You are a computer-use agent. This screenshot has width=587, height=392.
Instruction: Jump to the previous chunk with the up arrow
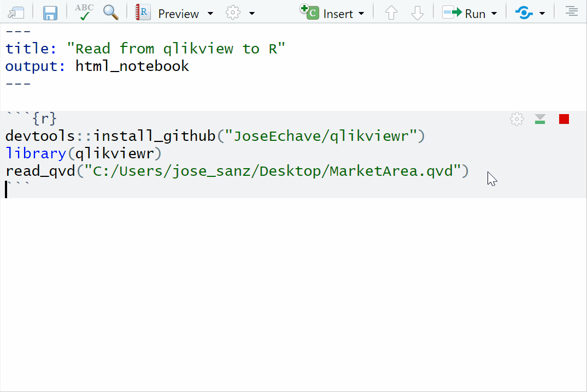391,13
